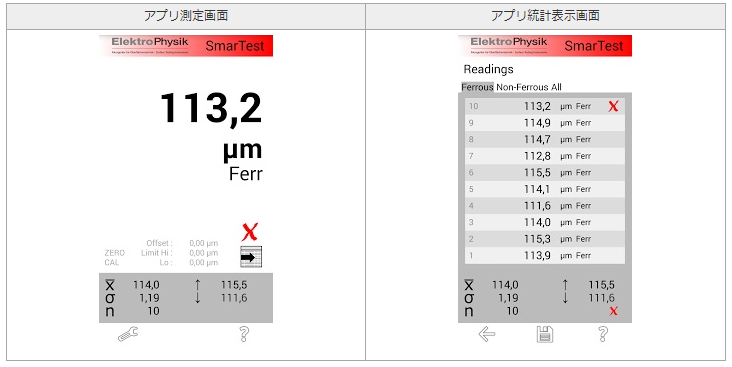Tap CAL calibration label
732x367 pixels.
112,262
